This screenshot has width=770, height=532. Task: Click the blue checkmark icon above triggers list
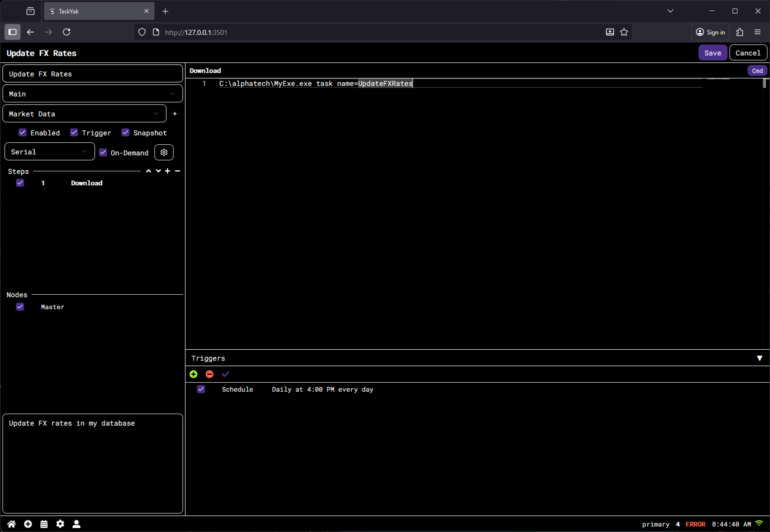click(225, 374)
